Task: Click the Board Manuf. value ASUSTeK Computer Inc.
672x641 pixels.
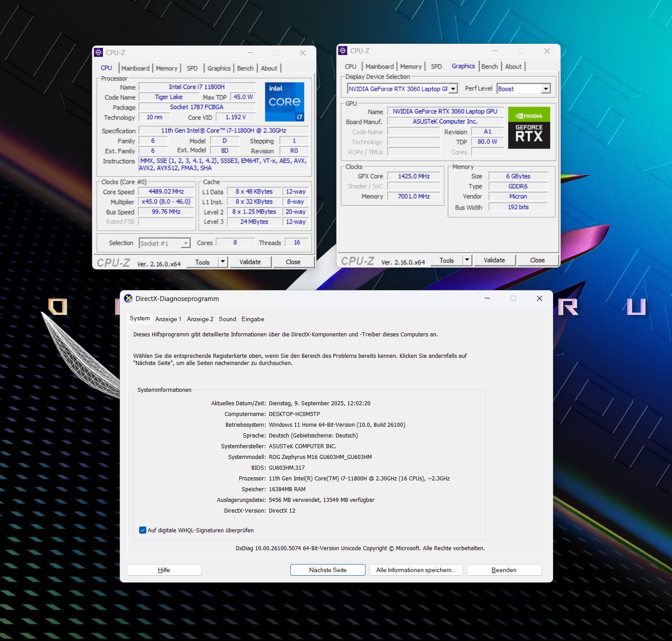Action: pyautogui.click(x=445, y=121)
